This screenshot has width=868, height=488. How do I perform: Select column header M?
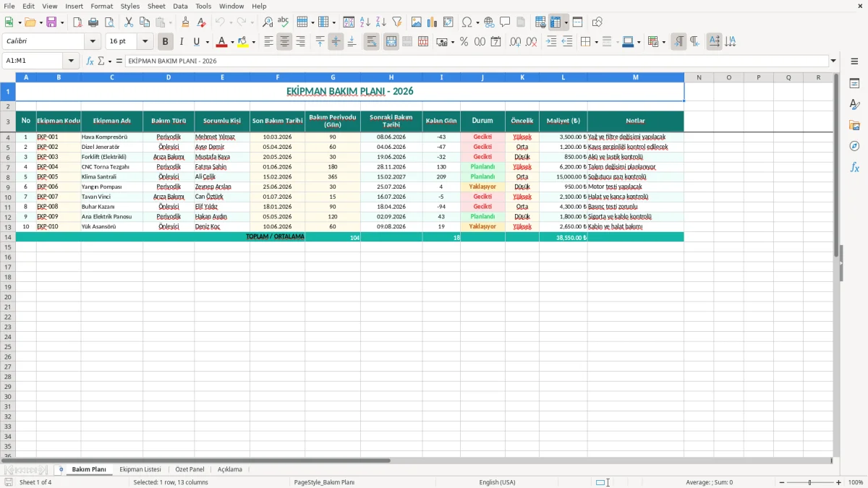pos(635,77)
